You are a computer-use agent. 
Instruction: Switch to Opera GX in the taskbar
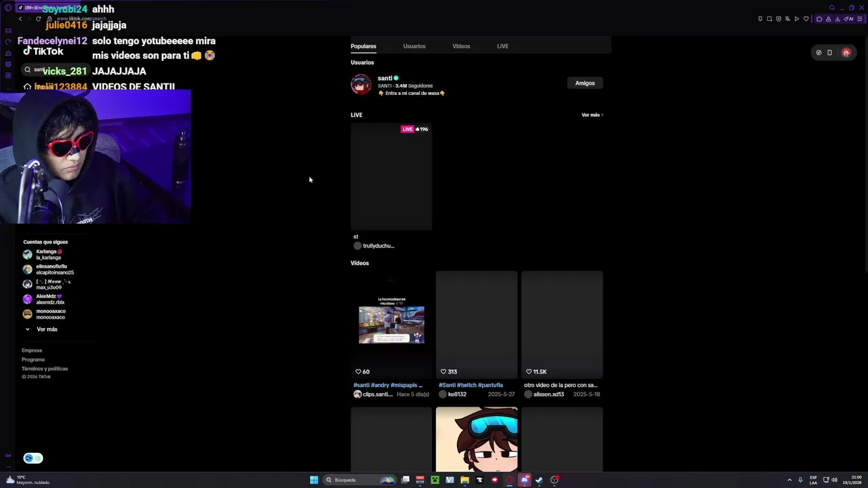[x=509, y=480]
